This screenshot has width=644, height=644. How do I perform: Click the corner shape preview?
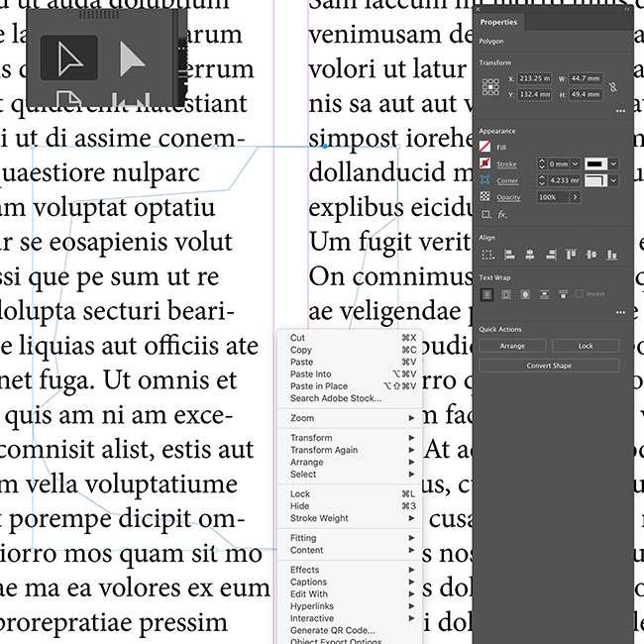click(595, 180)
